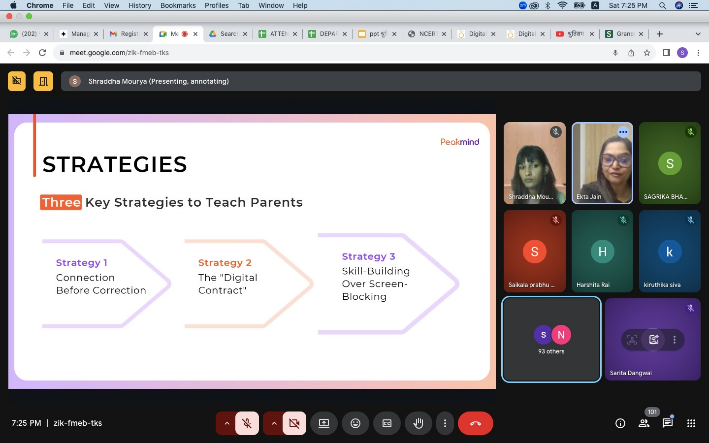The width and height of the screenshot is (709, 443).
Task: Click the Ekta Jain video tile
Action: (602, 163)
